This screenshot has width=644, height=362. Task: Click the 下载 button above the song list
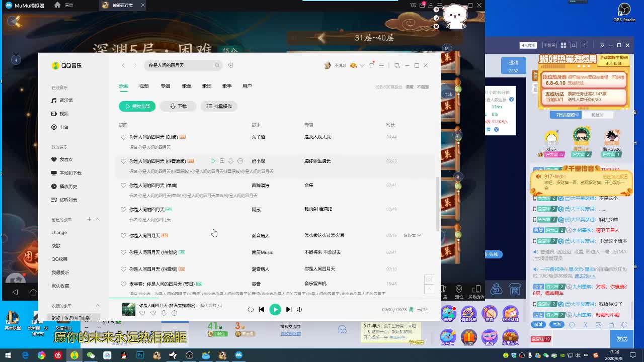(178, 106)
